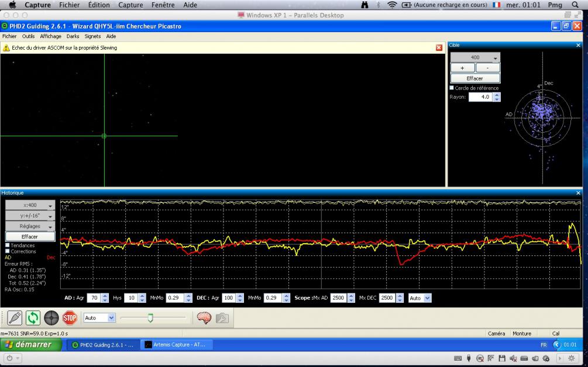Open the Apple menu

(x=12, y=5)
